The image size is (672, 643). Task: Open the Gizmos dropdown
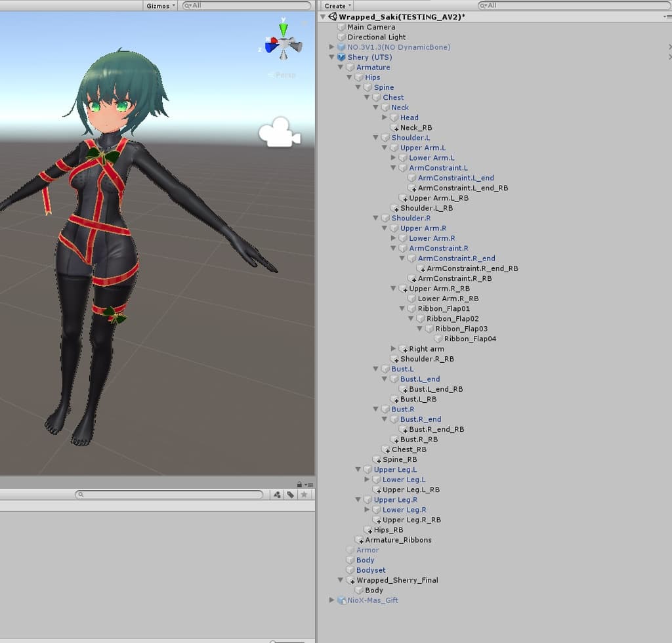(x=161, y=6)
